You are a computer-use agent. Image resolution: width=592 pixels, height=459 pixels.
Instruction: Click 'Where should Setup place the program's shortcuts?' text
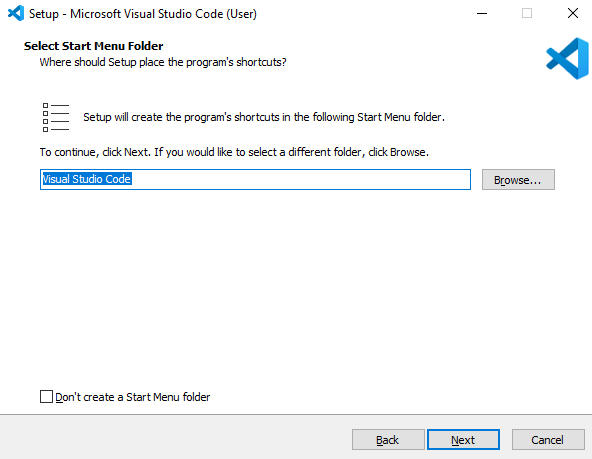click(163, 62)
